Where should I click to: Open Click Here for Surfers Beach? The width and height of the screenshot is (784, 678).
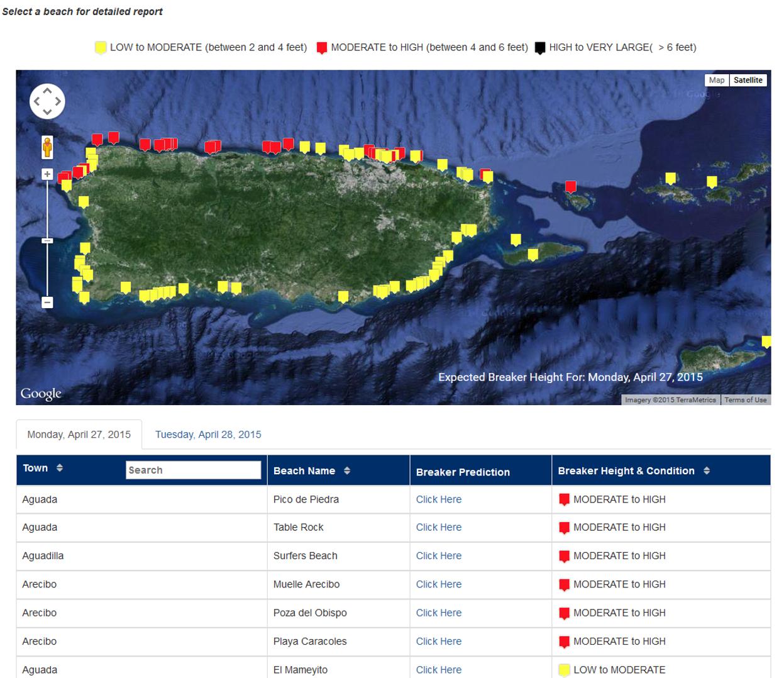(439, 556)
